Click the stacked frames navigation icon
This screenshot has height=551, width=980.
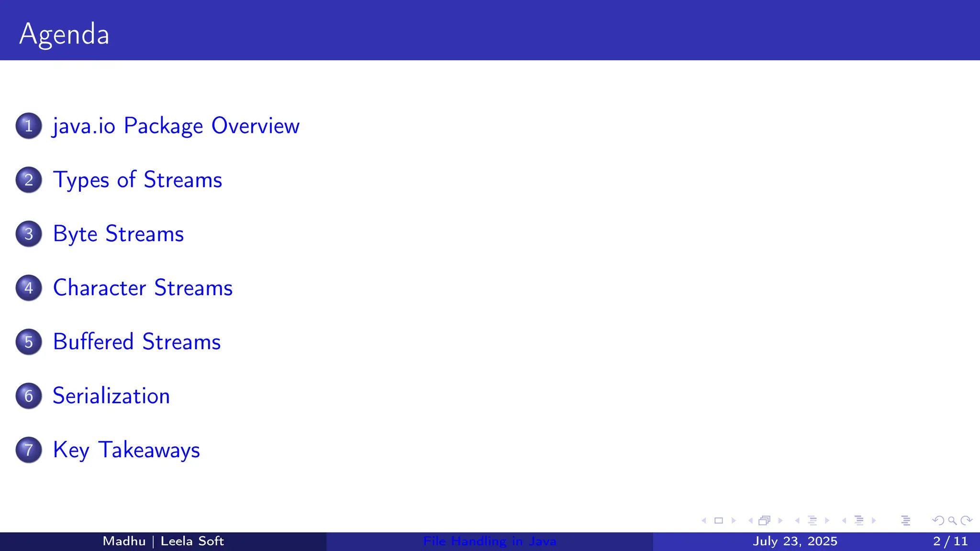point(764,520)
